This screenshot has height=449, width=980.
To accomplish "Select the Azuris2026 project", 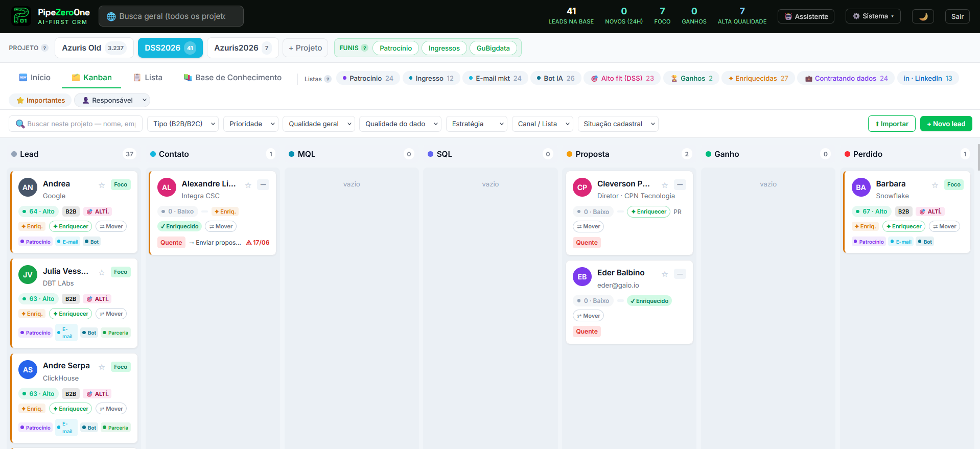I will pos(243,48).
